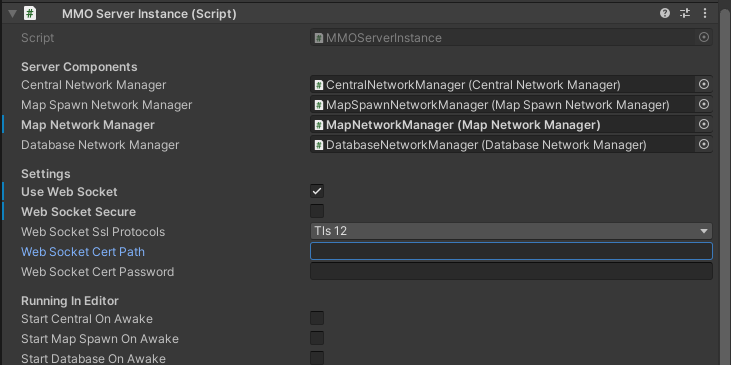Open object picker for Map Spawn Network Manager
This screenshot has height=365, width=731.
click(704, 104)
